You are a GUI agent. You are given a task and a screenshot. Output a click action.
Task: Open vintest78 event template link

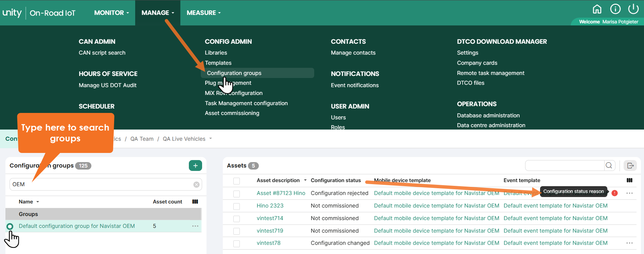click(x=555, y=243)
